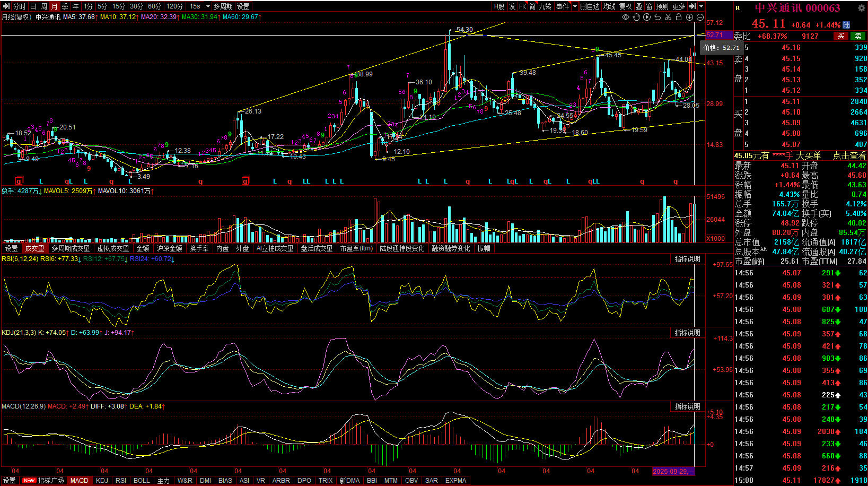Select the 主力 indicator tab
Image resolution: width=868 pixels, height=486 pixels.
pyautogui.click(x=163, y=480)
